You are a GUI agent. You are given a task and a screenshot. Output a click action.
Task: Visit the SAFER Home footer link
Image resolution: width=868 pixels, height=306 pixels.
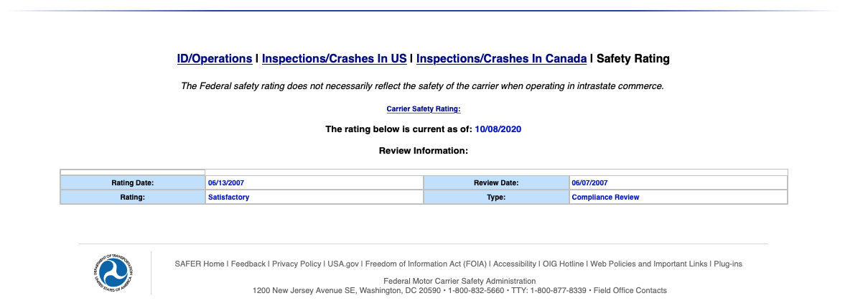[x=200, y=264]
